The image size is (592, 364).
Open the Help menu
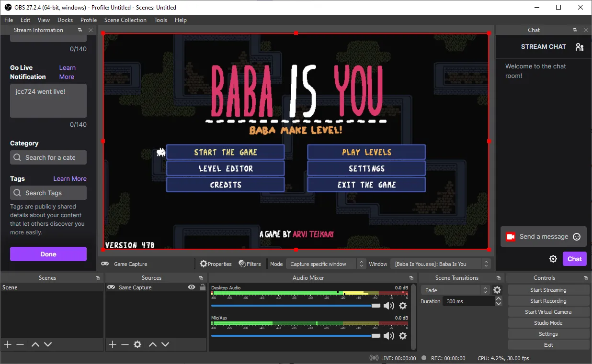(x=181, y=20)
